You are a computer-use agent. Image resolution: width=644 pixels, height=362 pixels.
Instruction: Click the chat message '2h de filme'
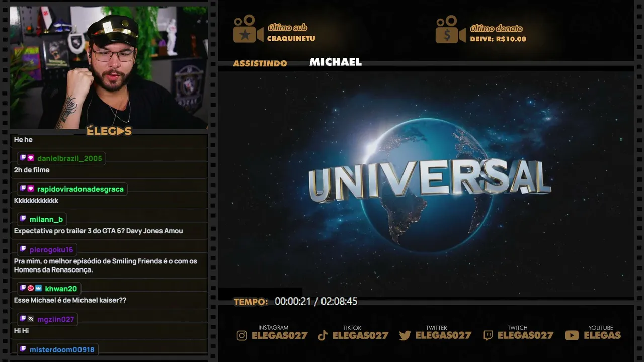(x=32, y=170)
